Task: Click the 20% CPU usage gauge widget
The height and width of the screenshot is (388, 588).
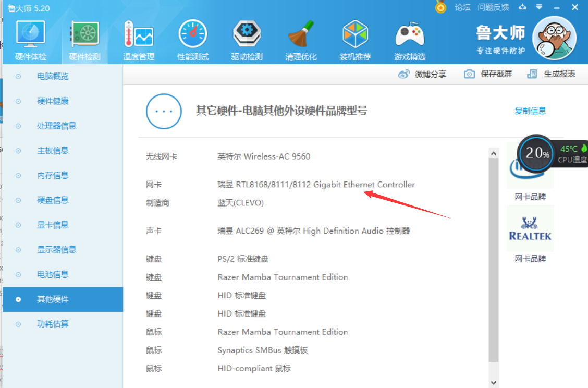Action: click(536, 153)
